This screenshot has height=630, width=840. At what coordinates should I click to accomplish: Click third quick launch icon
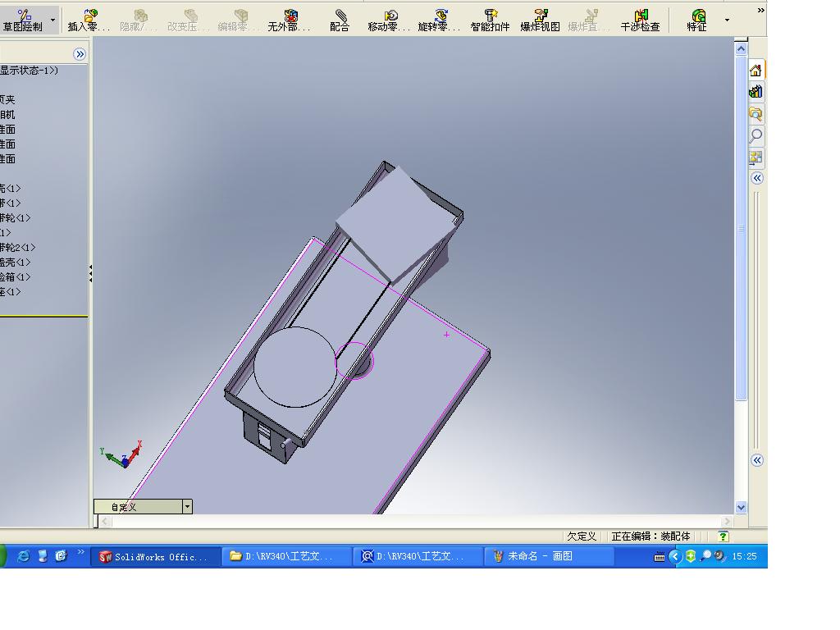pyautogui.click(x=61, y=556)
